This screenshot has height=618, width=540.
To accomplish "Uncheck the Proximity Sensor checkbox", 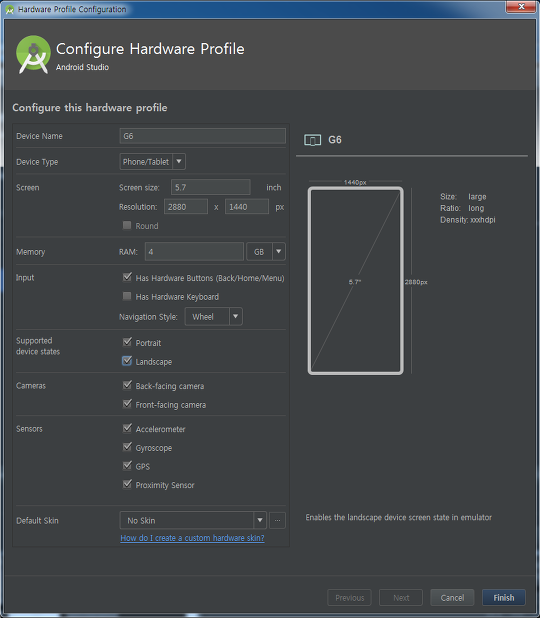I will click(127, 484).
